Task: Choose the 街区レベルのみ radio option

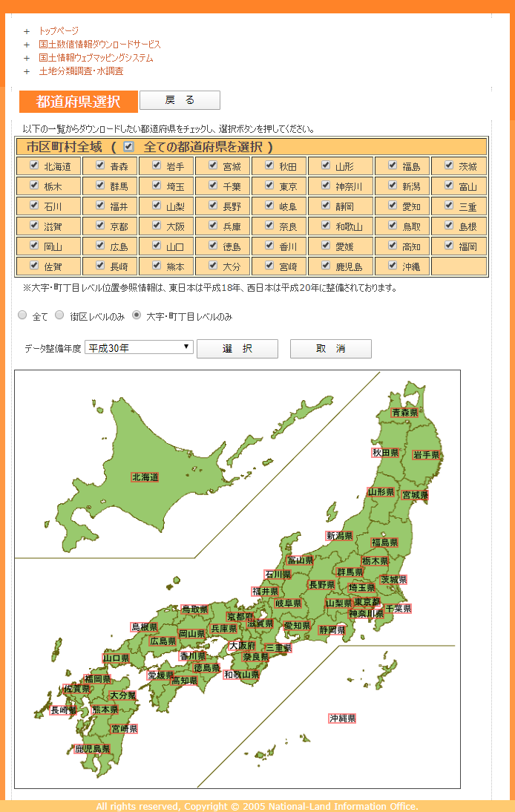Action: coord(60,315)
